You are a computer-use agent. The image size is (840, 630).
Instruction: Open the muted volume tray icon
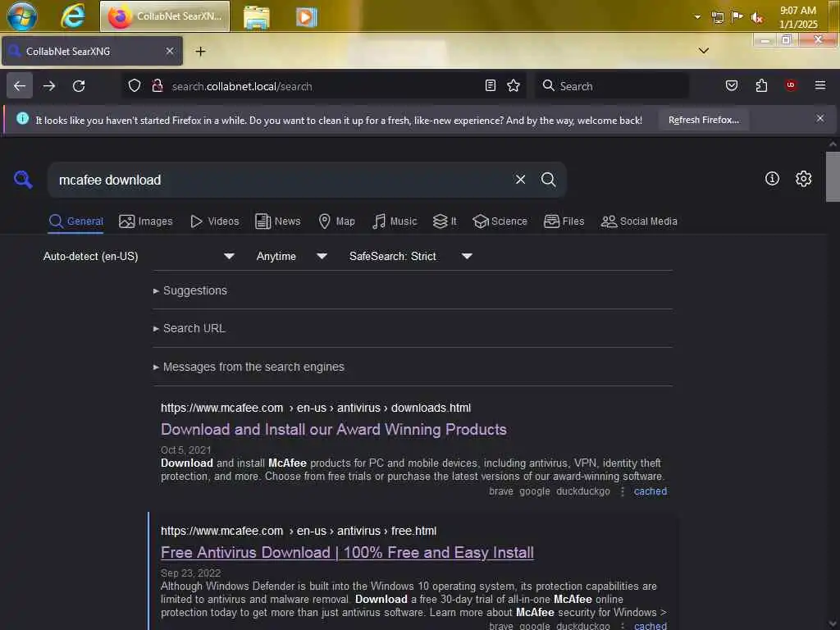[x=756, y=18]
